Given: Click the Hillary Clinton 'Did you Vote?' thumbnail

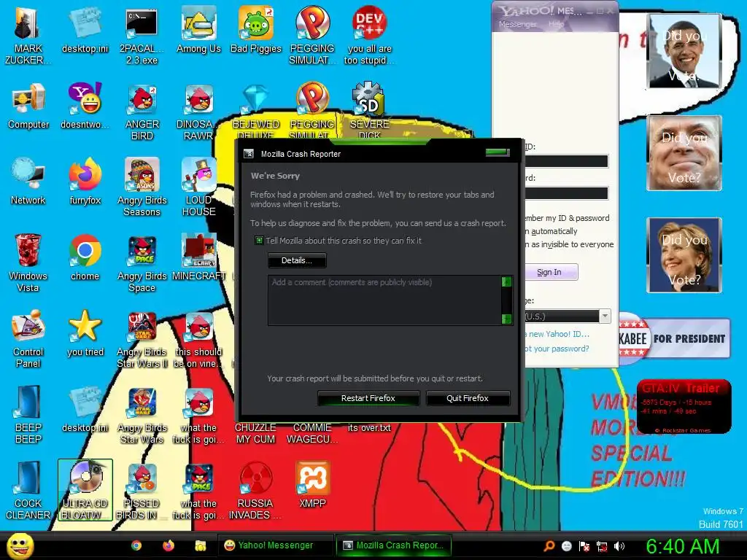Looking at the screenshot, I should (x=684, y=255).
